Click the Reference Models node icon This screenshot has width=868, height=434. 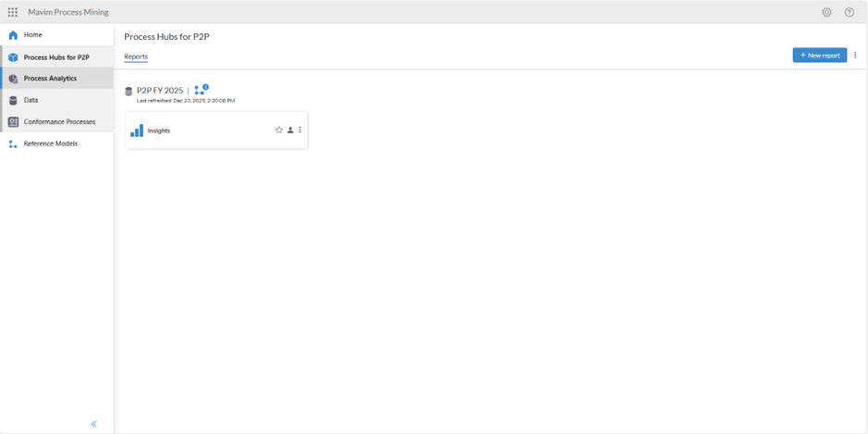[x=13, y=144]
